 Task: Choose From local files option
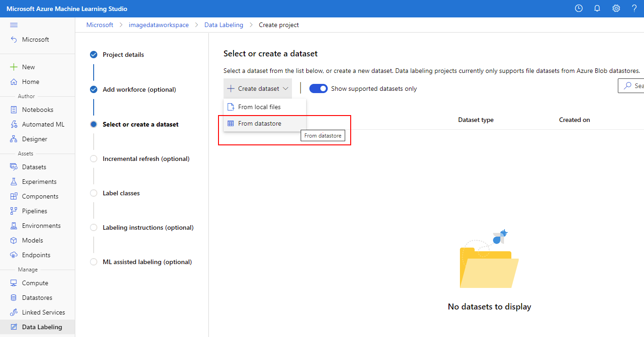pos(265,107)
